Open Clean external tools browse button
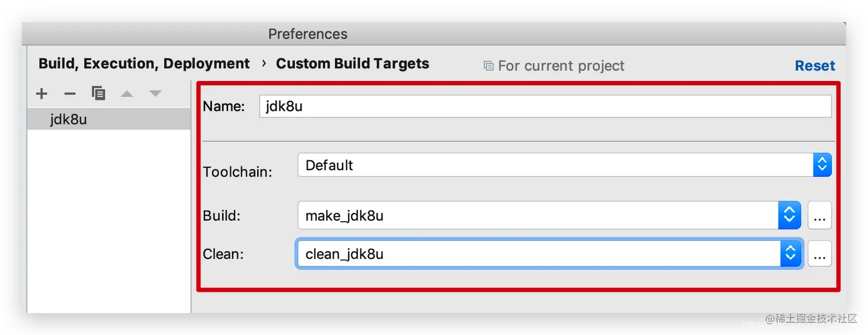This screenshot has width=868, height=335. pos(819,254)
